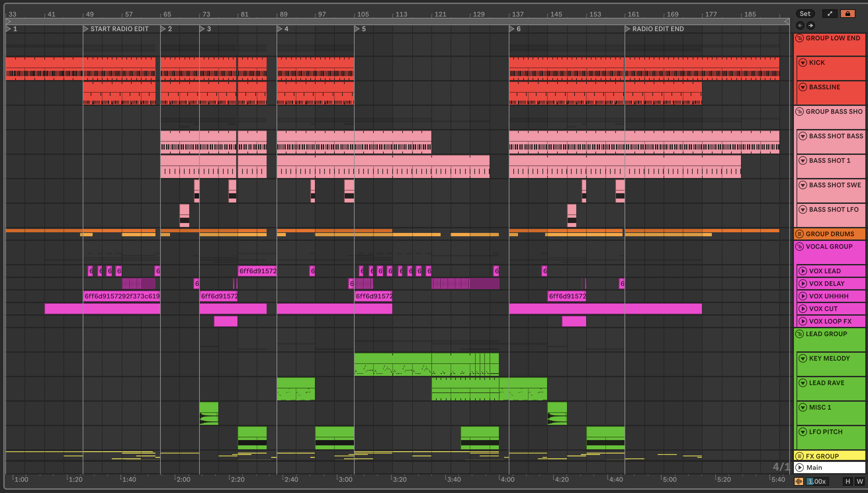Screen dimensions: 868x493
Task: Click the H optimize height button
Action: tap(848, 481)
